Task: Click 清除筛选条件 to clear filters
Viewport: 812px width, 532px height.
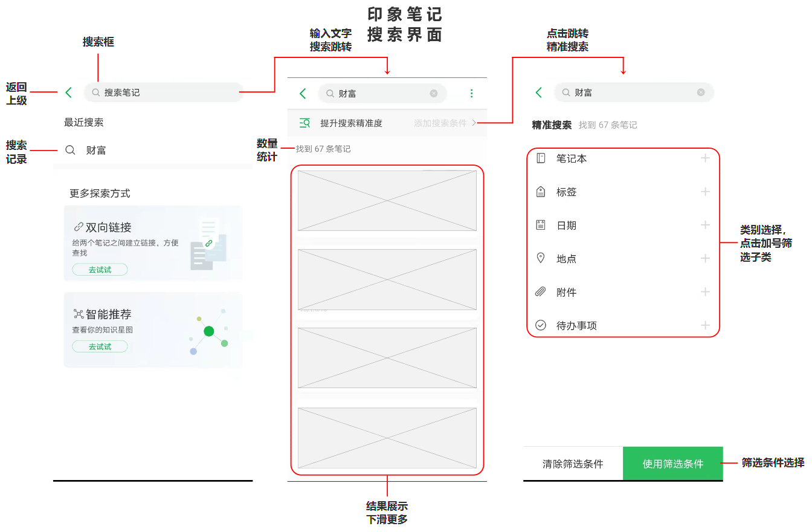Action: (572, 463)
